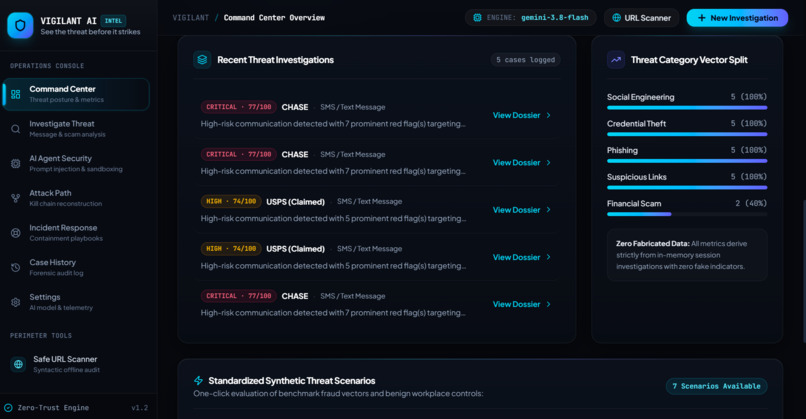
Task: Open View Dossier for the second CHASE case
Action: pos(522,162)
